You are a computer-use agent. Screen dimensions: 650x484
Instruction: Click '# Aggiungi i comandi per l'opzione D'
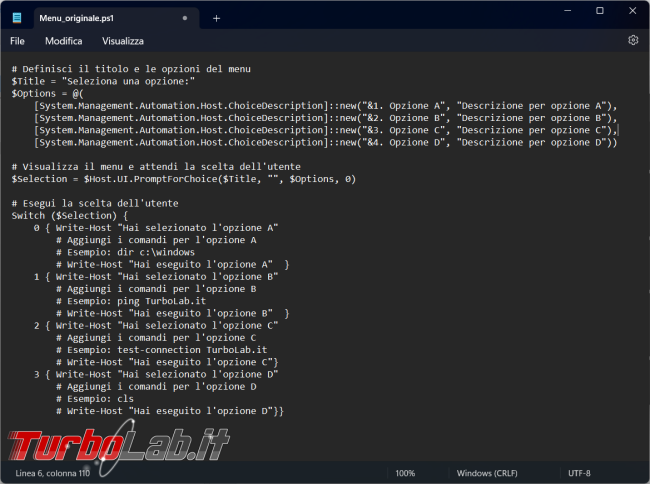[156, 387]
